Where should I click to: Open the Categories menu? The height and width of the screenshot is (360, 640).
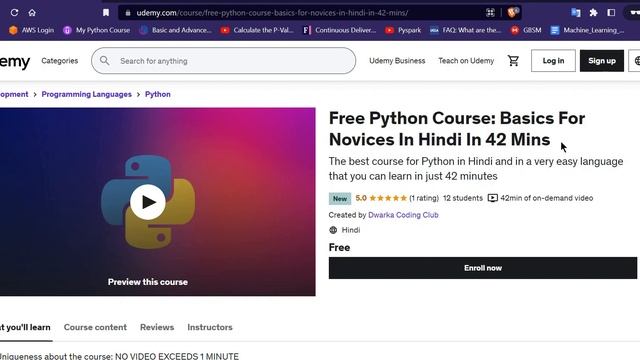[x=60, y=61]
